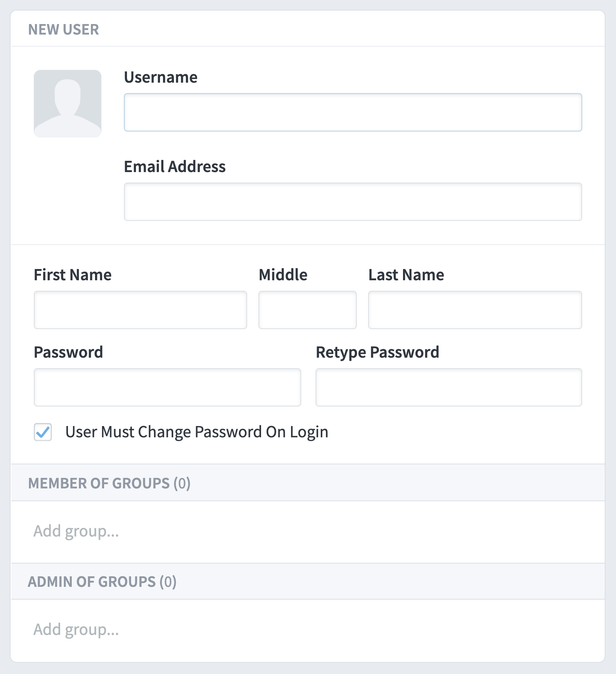Click the Admin Of Groups (0) header
616x674 pixels.
coord(102,582)
